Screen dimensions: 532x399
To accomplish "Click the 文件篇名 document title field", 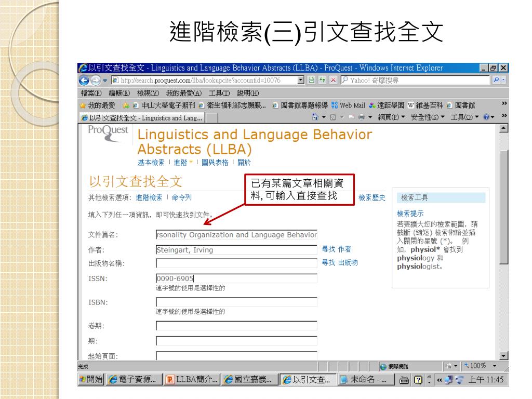I will click(x=236, y=235).
